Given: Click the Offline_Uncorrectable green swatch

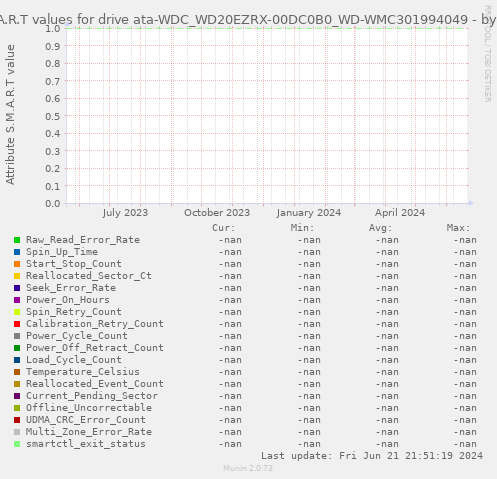Looking at the screenshot, I should pyautogui.click(x=17, y=408).
